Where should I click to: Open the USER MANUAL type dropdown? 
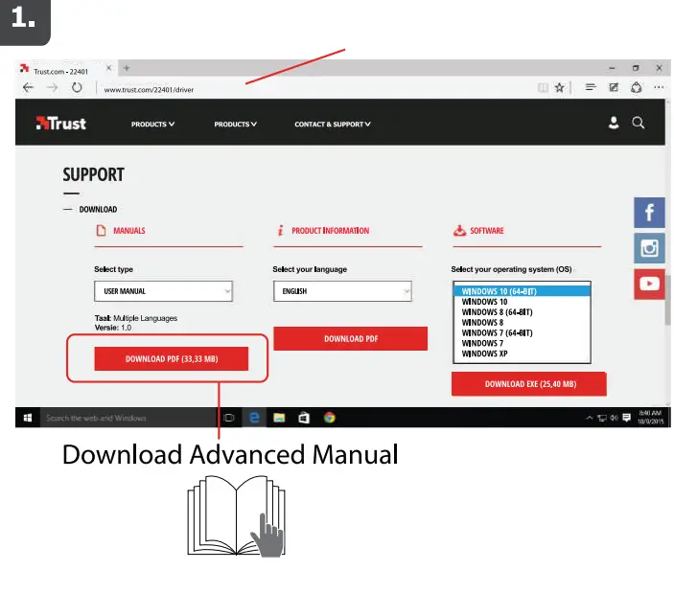(163, 291)
